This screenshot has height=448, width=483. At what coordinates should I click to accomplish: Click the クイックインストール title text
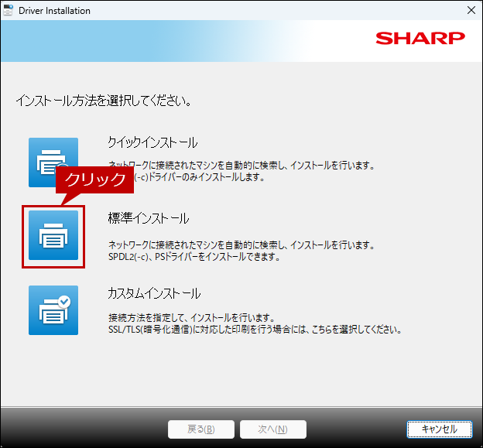pyautogui.click(x=152, y=143)
